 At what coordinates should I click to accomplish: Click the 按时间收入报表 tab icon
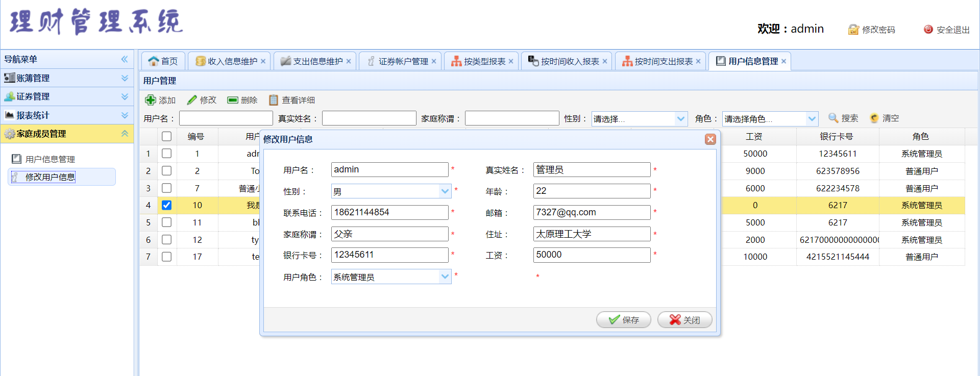coord(533,61)
